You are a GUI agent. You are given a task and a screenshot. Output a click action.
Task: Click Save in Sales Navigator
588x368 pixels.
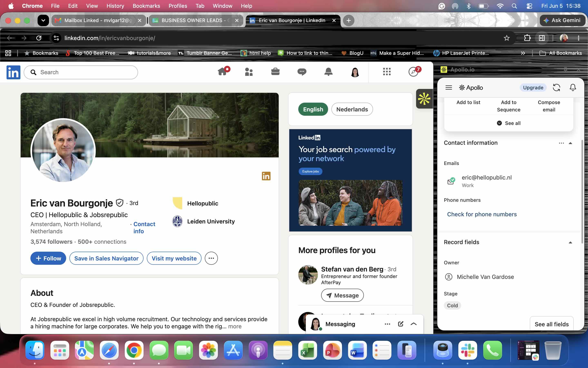(106, 258)
